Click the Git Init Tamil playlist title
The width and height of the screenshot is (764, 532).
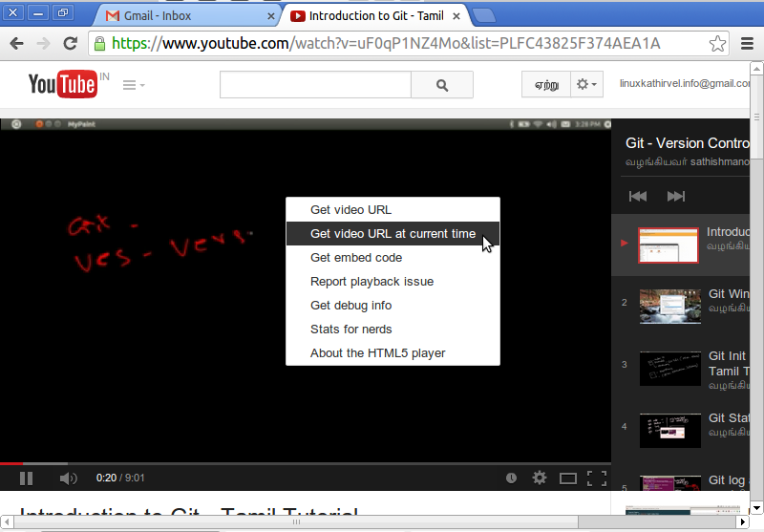pos(729,364)
